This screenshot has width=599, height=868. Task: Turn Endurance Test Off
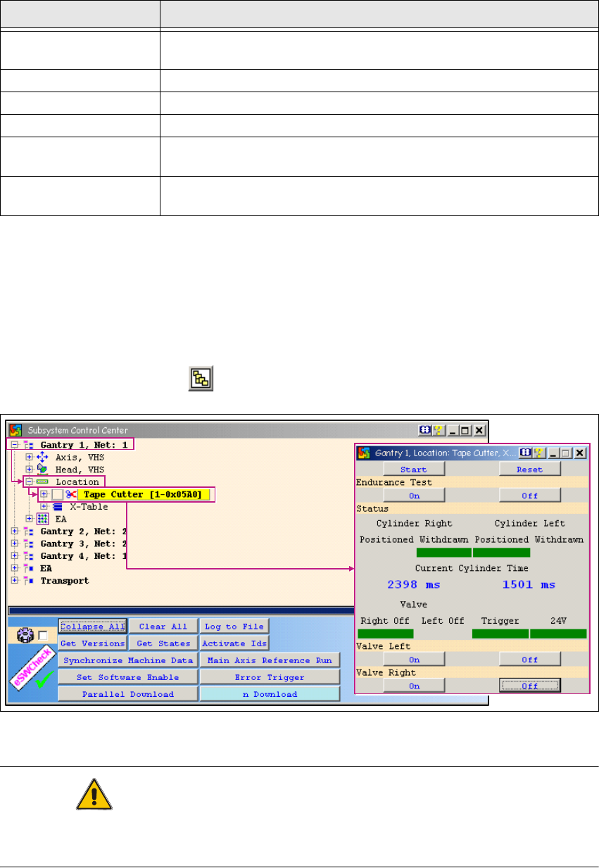530,496
